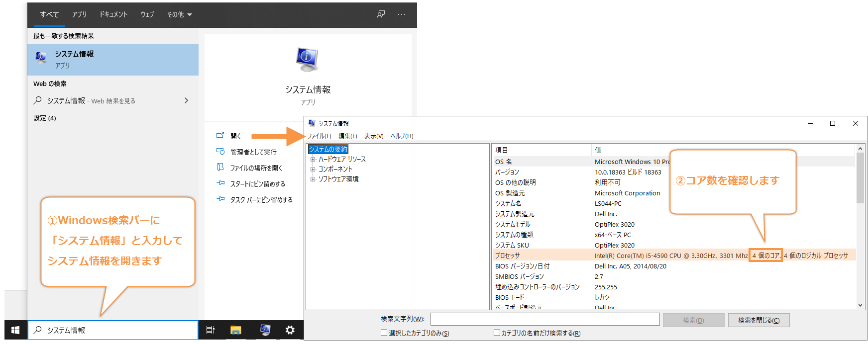Select the システム情報 best match result
This screenshot has width=868, height=344.
pyautogui.click(x=113, y=60)
